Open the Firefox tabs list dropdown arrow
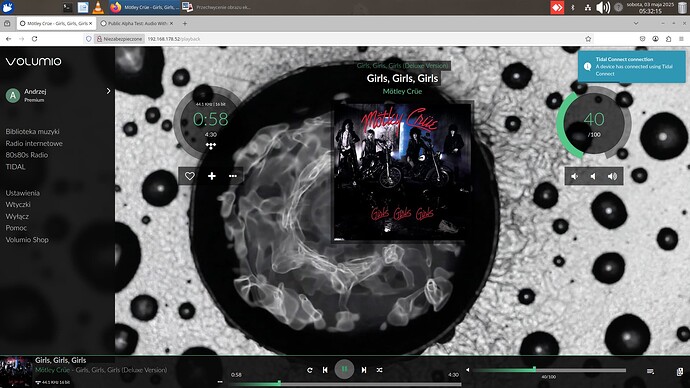Viewport: 690px width, 388px height. 636,23
